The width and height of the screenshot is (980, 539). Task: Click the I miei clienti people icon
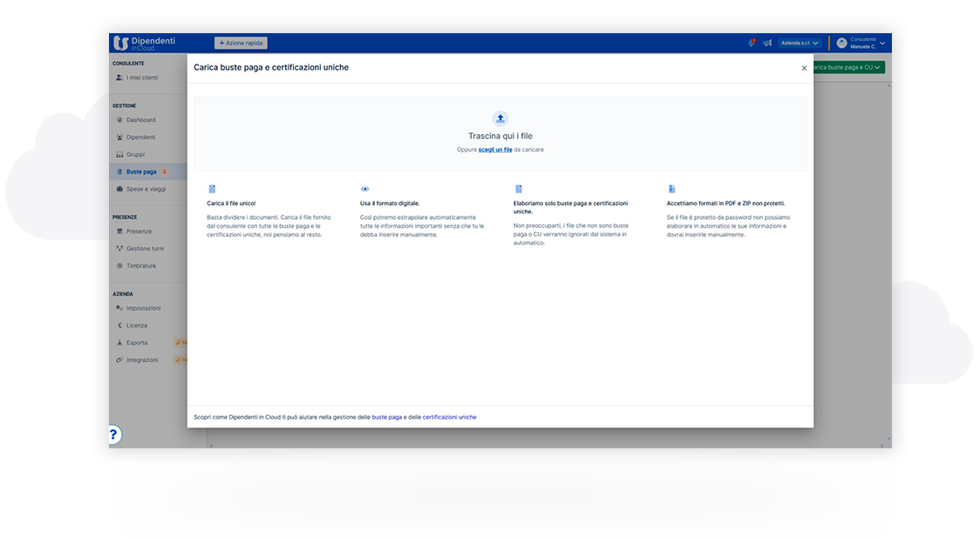click(119, 78)
